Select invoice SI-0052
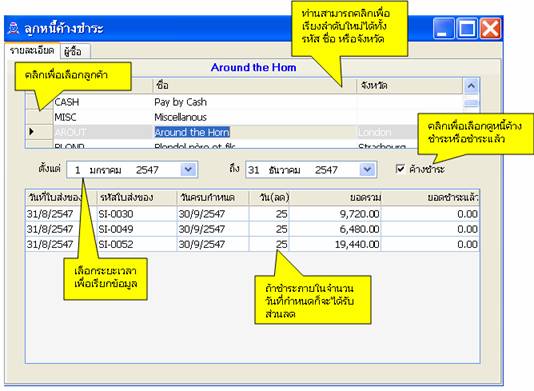 click(x=116, y=244)
